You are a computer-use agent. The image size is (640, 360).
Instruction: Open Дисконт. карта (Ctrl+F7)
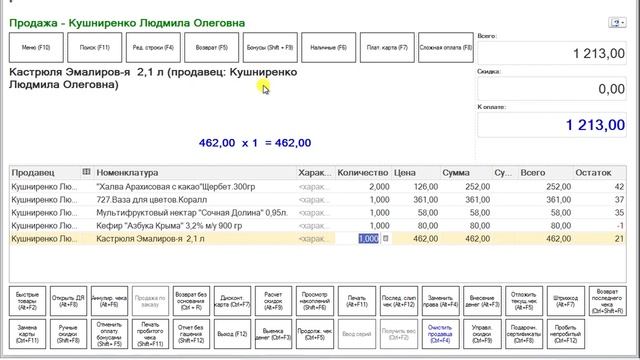click(232, 301)
